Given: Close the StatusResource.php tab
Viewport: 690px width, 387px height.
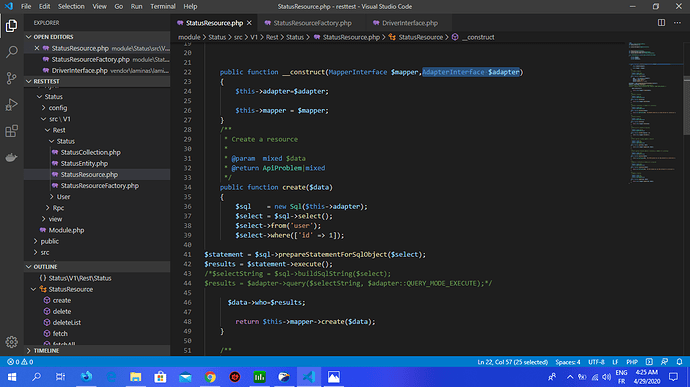Looking at the screenshot, I should click(x=249, y=23).
